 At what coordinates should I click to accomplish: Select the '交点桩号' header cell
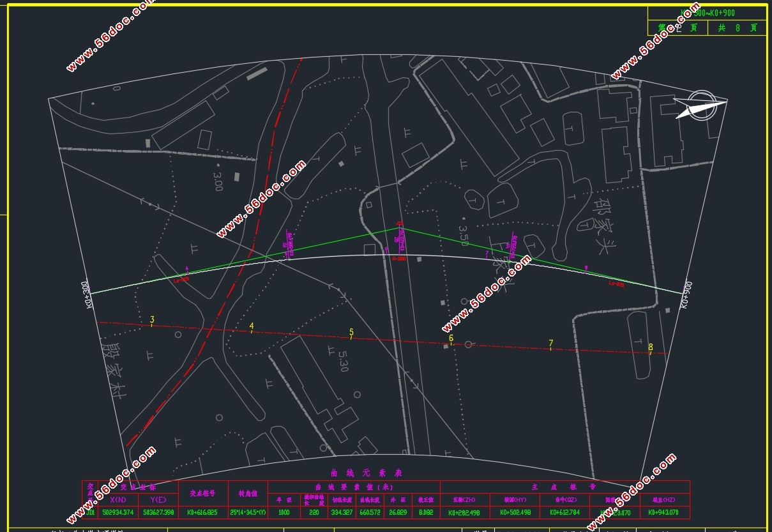[x=203, y=493]
